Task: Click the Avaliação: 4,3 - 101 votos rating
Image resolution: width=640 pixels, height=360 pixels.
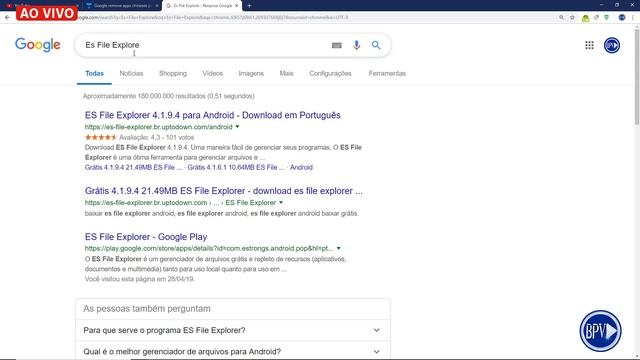Action: [156, 137]
